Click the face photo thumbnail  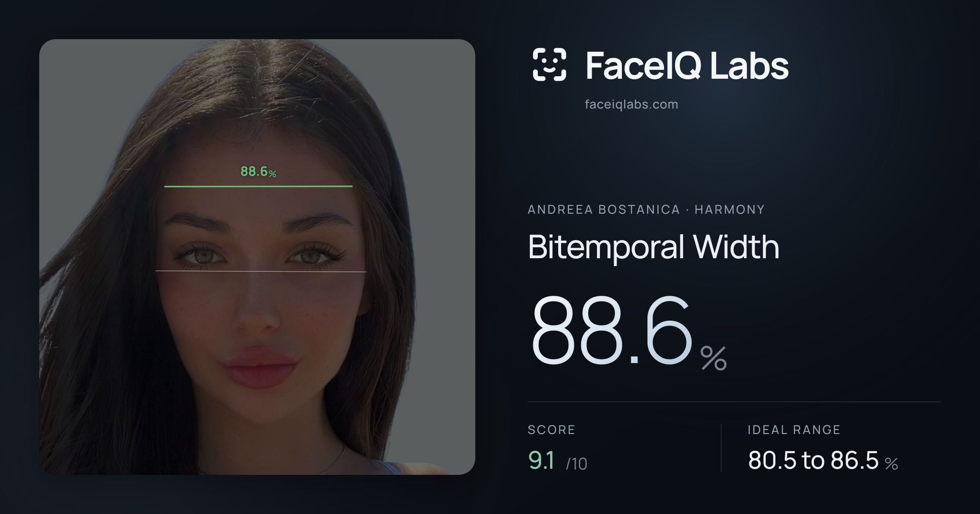[x=257, y=257]
